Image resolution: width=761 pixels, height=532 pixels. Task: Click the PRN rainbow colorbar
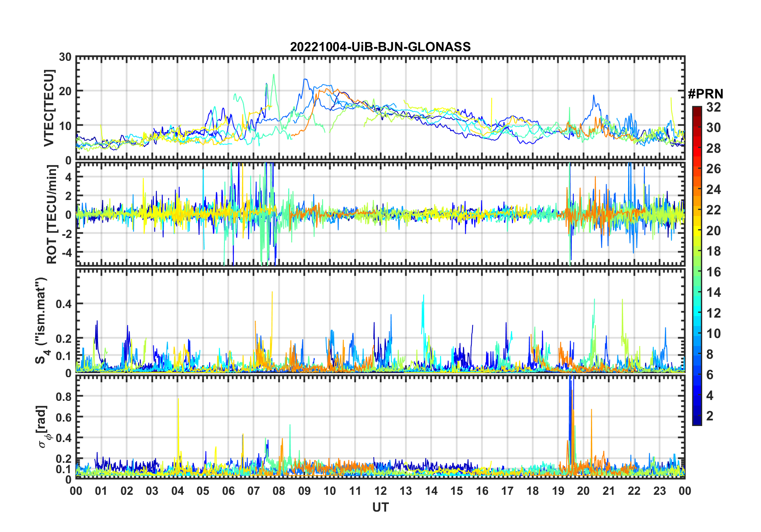click(697, 266)
